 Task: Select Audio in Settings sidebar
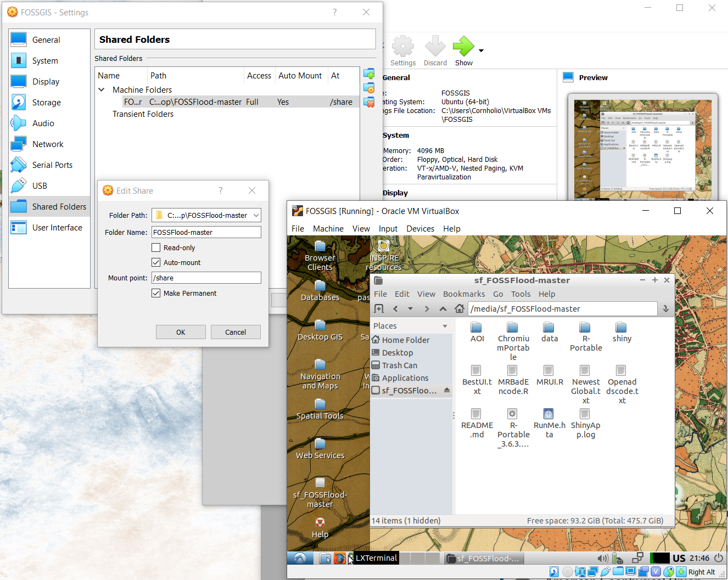tap(49, 123)
